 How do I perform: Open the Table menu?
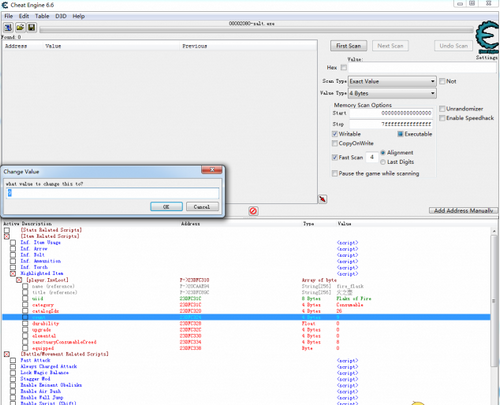42,16
